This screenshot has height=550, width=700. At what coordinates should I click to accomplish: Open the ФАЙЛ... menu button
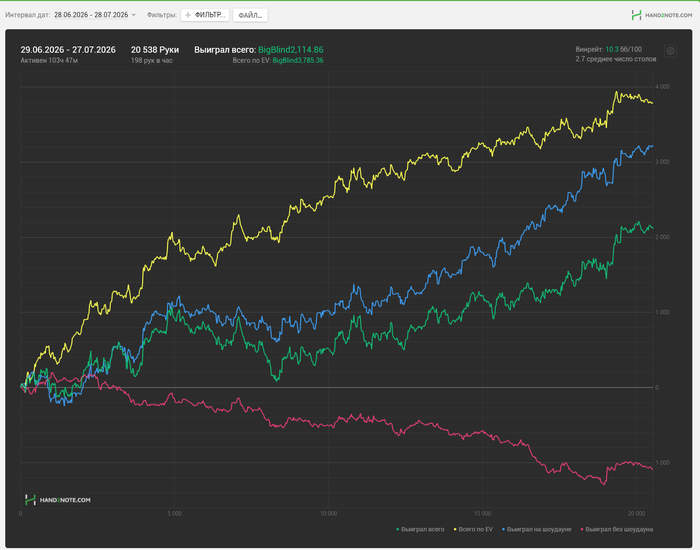[x=250, y=15]
